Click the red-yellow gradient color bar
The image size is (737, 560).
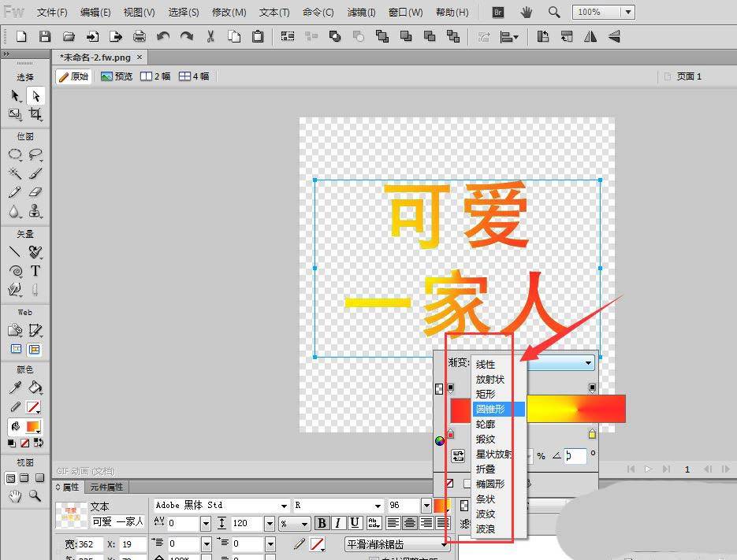coord(575,409)
